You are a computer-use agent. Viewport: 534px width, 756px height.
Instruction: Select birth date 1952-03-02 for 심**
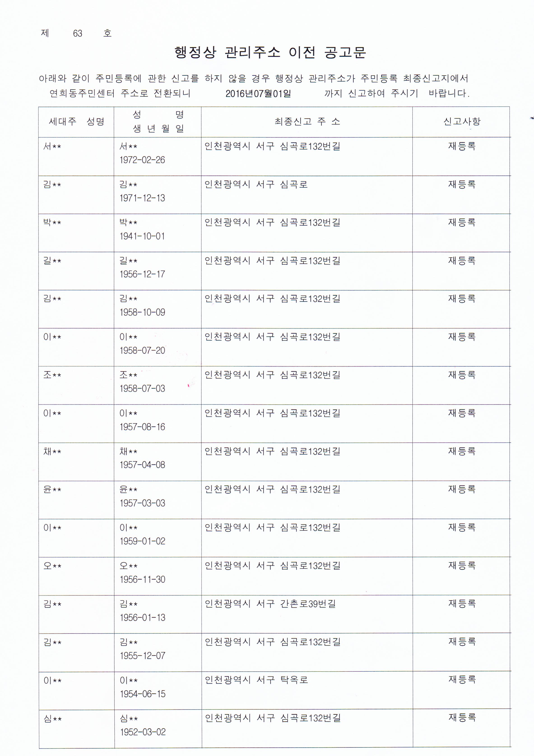click(143, 732)
